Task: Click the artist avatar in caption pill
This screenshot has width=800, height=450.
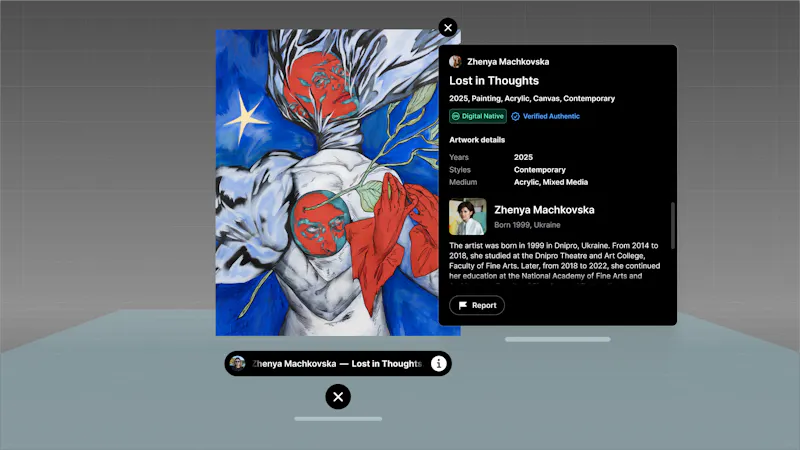Action: pyautogui.click(x=237, y=363)
